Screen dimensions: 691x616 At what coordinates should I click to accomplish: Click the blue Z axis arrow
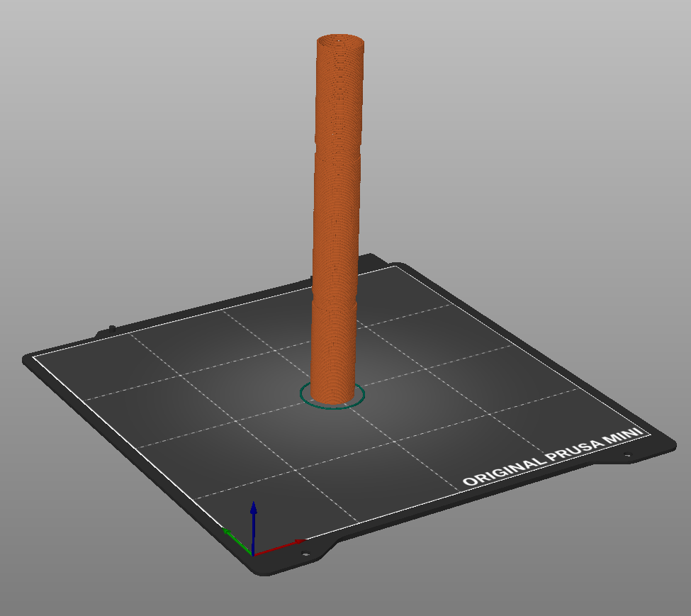pyautogui.click(x=254, y=528)
